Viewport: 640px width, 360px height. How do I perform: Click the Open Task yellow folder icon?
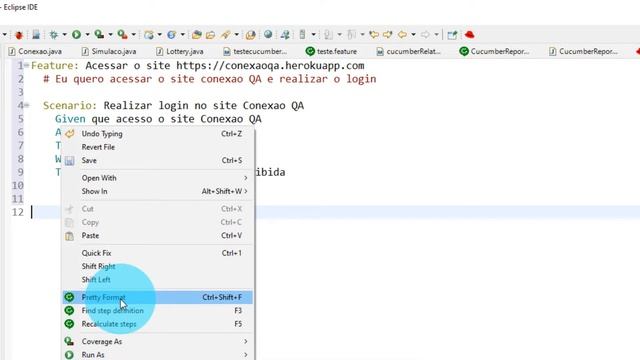(211, 35)
